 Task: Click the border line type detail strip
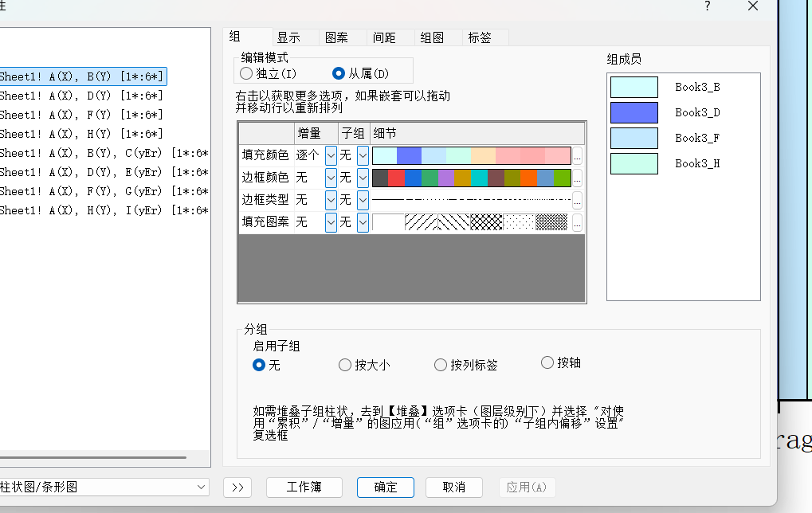(x=471, y=199)
